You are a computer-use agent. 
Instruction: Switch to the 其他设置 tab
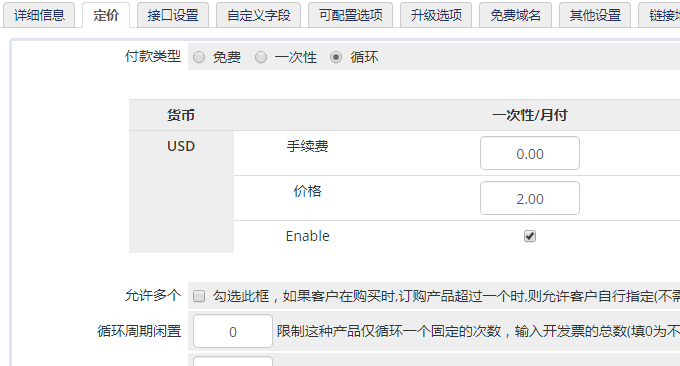pyautogui.click(x=595, y=15)
